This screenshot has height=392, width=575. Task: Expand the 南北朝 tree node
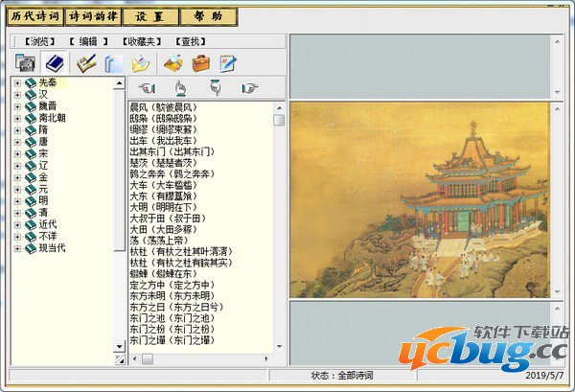point(17,118)
